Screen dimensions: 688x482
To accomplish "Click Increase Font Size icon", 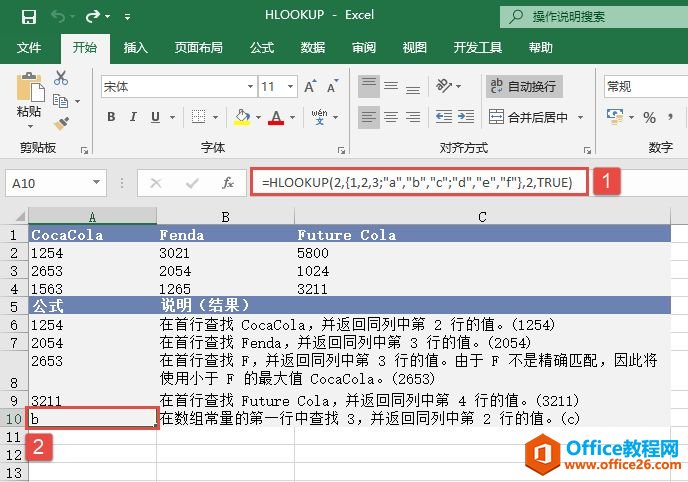I will click(x=310, y=86).
